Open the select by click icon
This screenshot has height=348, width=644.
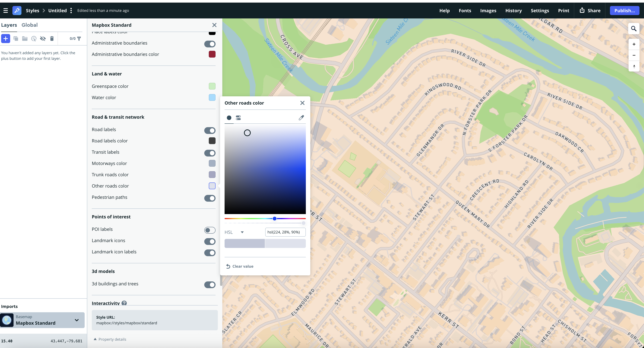[34, 39]
